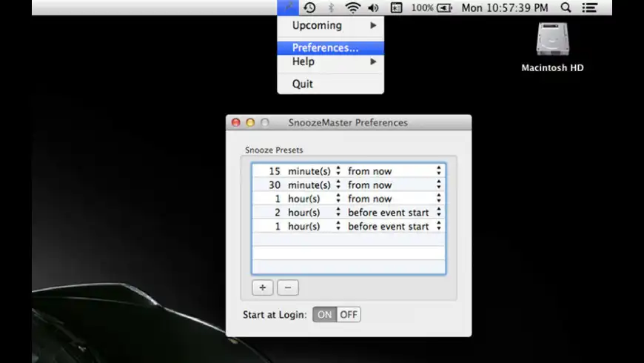Open Time Machine menu bar icon
Image resolution: width=644 pixels, height=363 pixels.
pyautogui.click(x=309, y=7)
